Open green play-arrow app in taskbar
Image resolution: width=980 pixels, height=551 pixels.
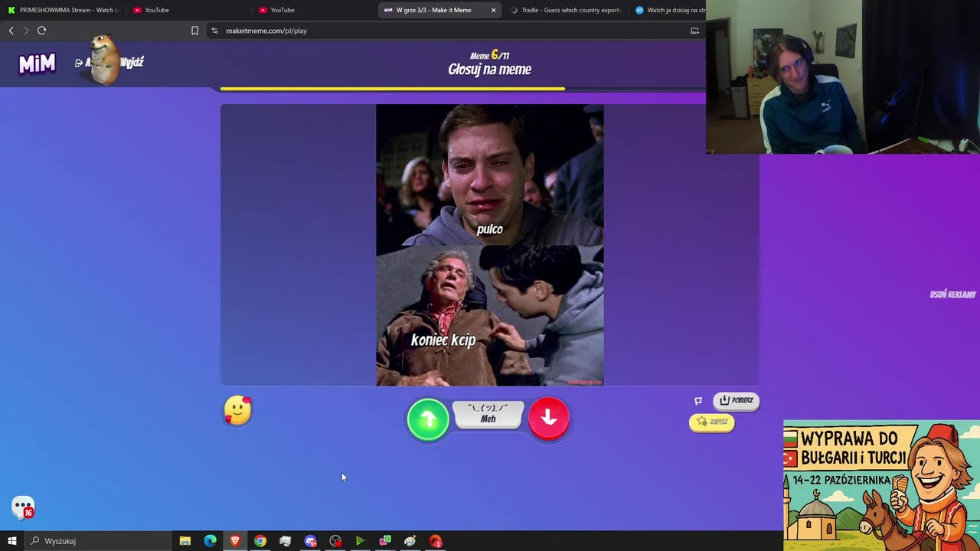pos(360,541)
